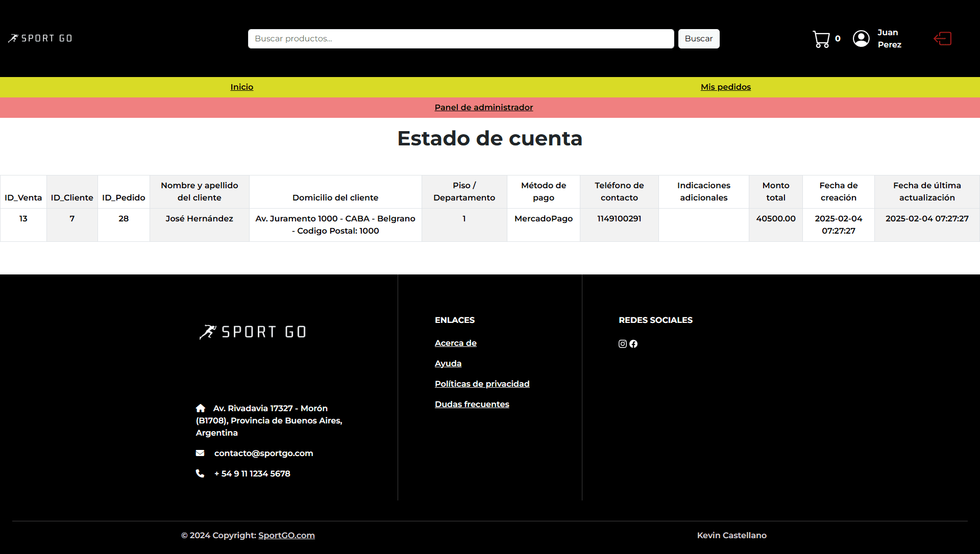Click the Sport GO logo in the header
Viewport: 980px width, 554px height.
coord(40,38)
